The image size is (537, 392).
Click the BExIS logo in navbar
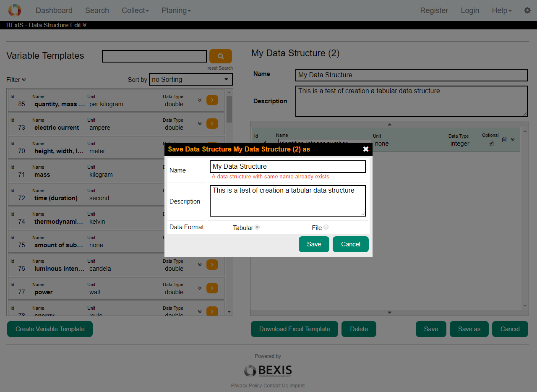click(x=15, y=10)
